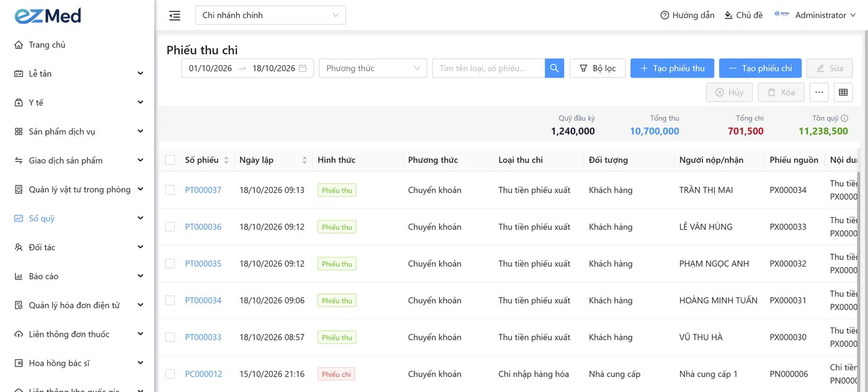
Task: Click the Lễ tân sidebar icon
Action: click(x=19, y=74)
